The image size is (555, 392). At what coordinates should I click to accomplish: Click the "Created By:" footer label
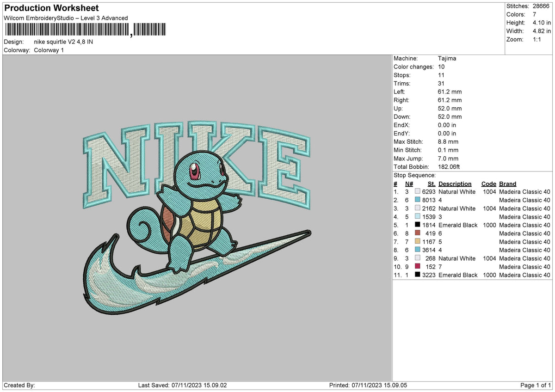[x=19, y=385]
